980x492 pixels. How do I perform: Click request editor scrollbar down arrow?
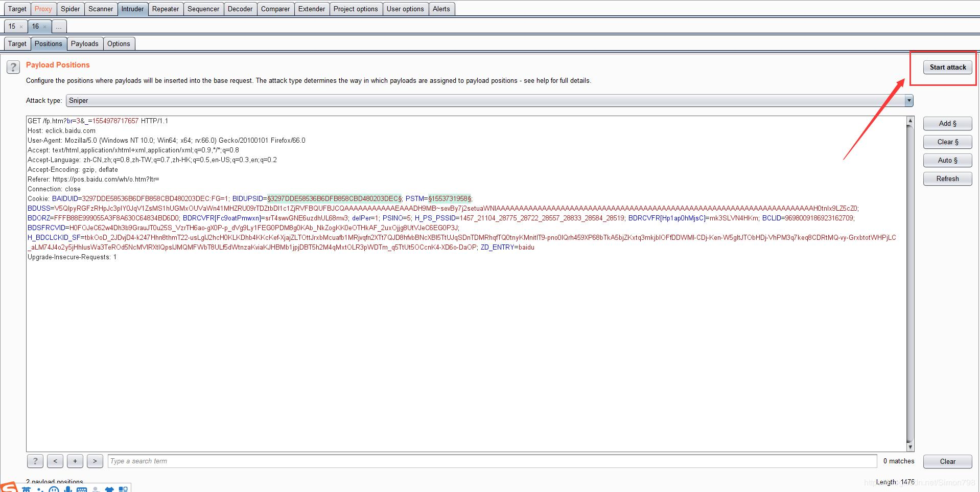point(910,447)
